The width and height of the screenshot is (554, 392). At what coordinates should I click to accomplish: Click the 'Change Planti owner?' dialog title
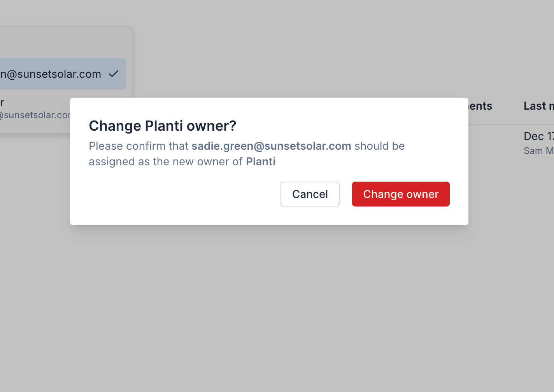coord(163,126)
